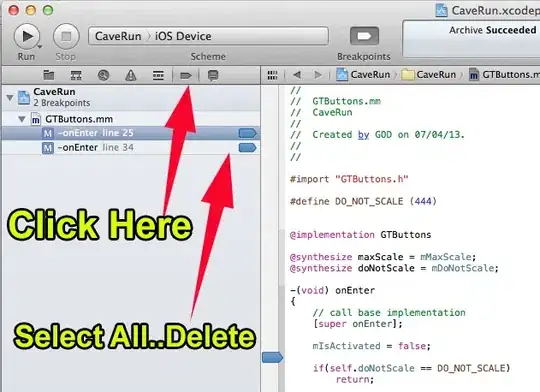Open the Issue navigator warning icon
The width and height of the screenshot is (540, 392).
click(131, 75)
